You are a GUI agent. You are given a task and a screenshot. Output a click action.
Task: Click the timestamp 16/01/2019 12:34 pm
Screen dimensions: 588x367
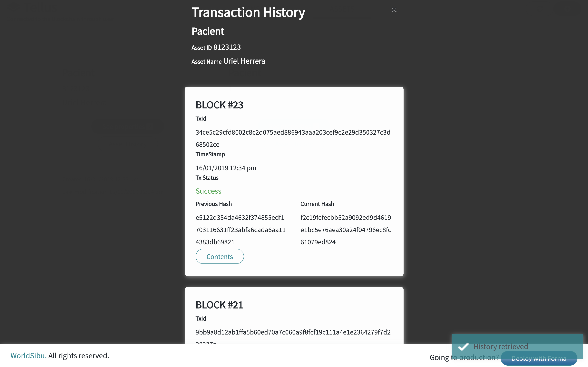coord(226,168)
